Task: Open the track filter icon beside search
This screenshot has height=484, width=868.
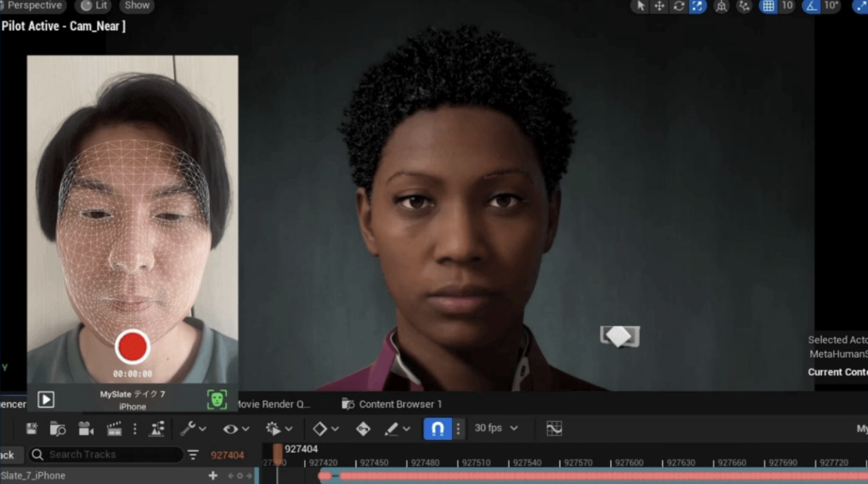Action: (193, 455)
